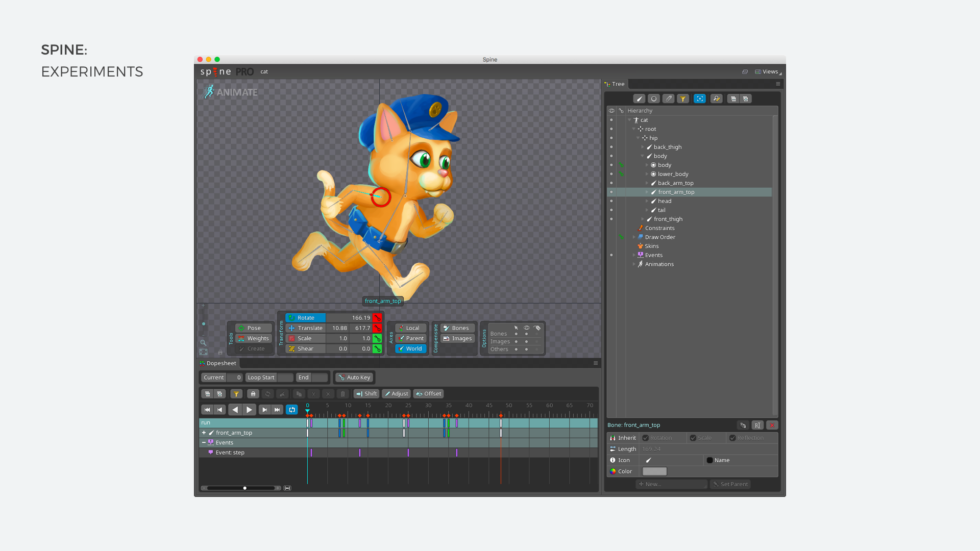Select the Dopesheet tab
Screen dimensions: 980x551
(218, 363)
